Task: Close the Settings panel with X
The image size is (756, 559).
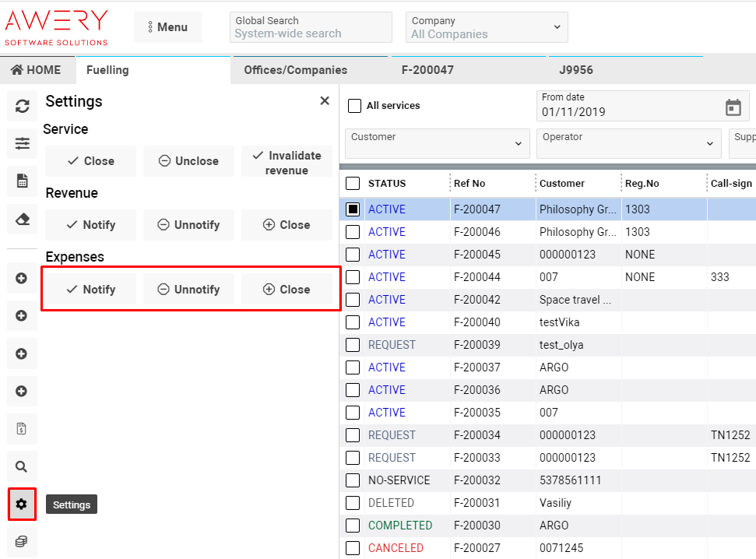Action: (x=325, y=101)
